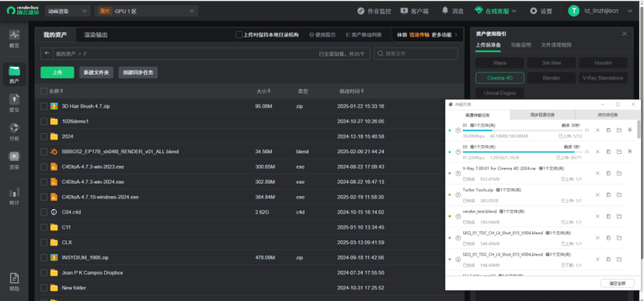Select the checkbox for New folder
Viewport: 644px width, 301px height.
point(44,288)
